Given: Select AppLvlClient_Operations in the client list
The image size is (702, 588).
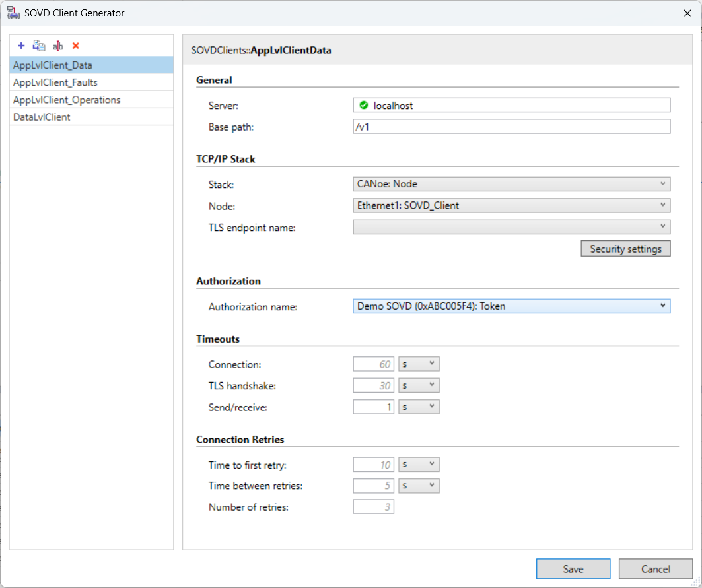Looking at the screenshot, I should (91, 100).
